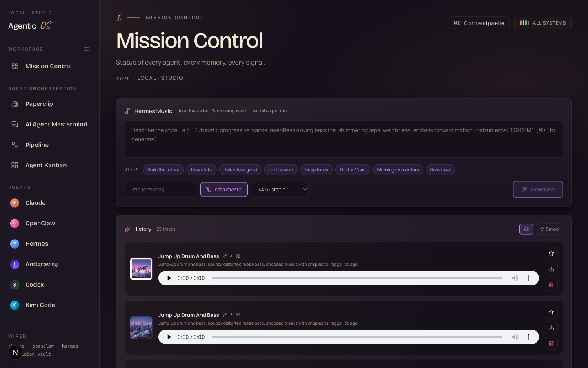
Task: Delete the second Jump Up Drum And Bass track
Action: pos(551,343)
